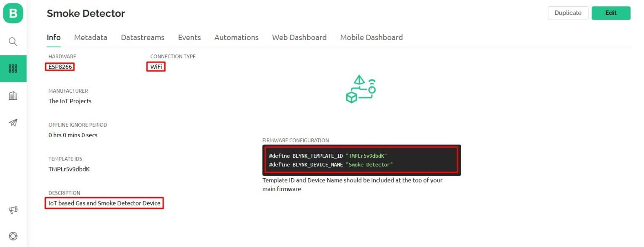This screenshot has height=247, width=644.
Task: Switch to the Info tab
Action: 54,37
